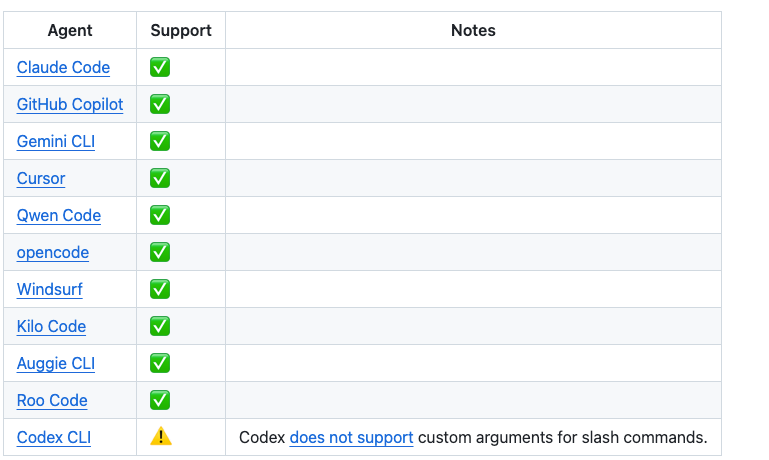Click the green checkmark for Windsurf
Viewport: 769px width, 460px height.
point(160,289)
